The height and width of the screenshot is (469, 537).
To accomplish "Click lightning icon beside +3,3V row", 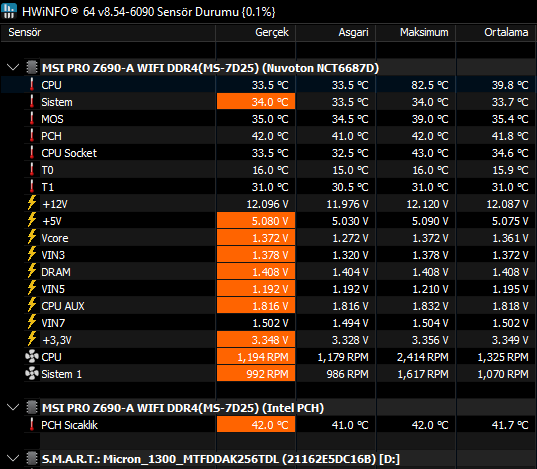I will point(32,339).
